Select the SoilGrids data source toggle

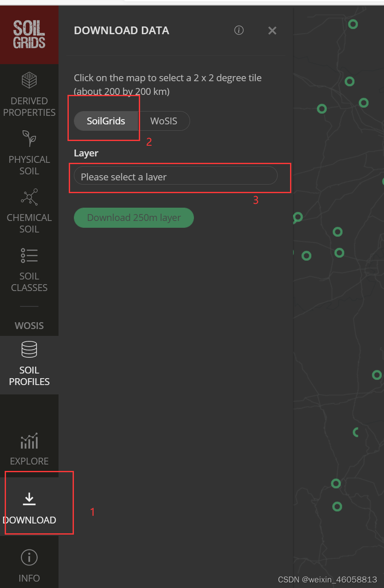pos(106,121)
